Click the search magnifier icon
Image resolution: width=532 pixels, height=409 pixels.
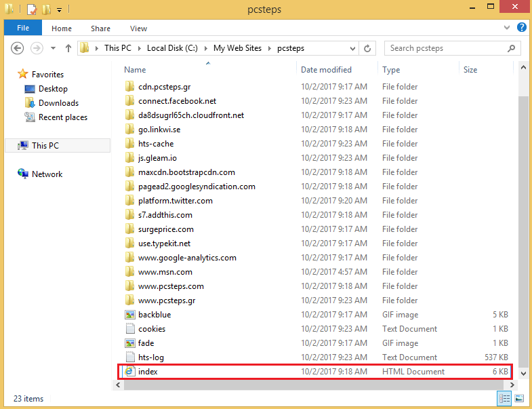click(511, 48)
